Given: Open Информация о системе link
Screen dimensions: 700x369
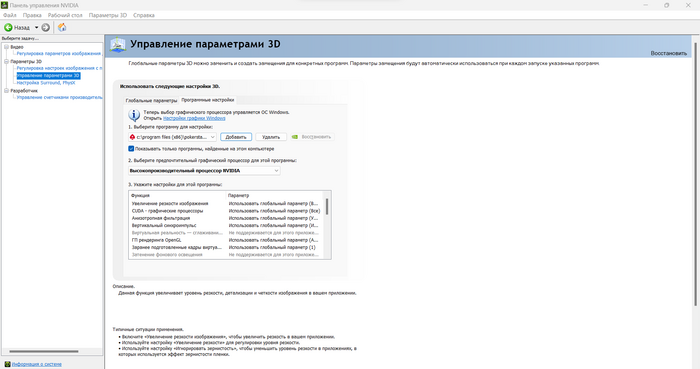Looking at the screenshot, I should 37,364.
